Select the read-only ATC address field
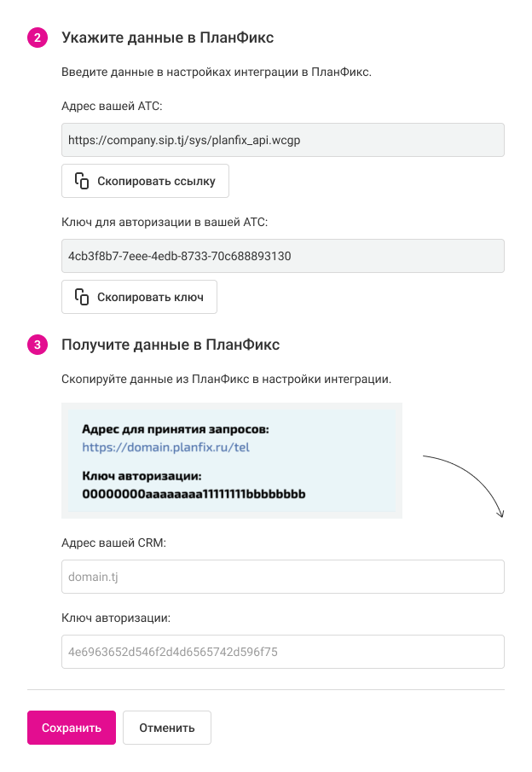Viewport: 532px width, 772px height. [283, 140]
